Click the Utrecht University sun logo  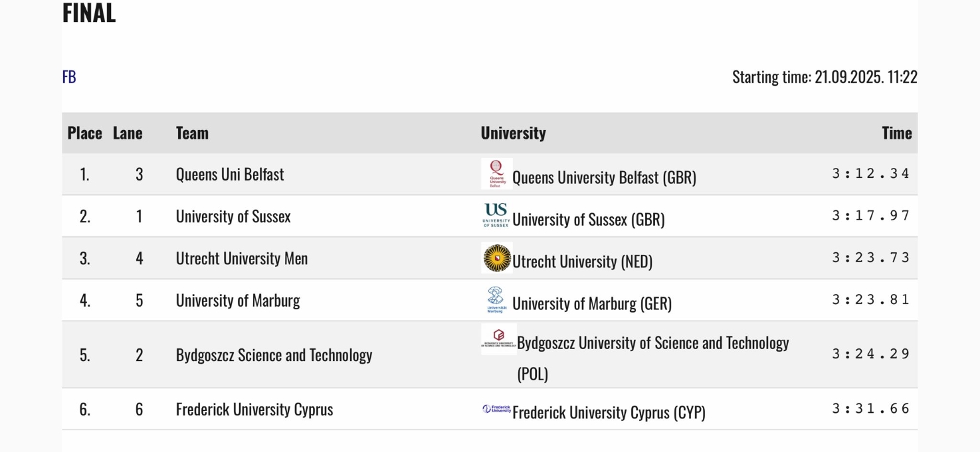pyautogui.click(x=496, y=258)
